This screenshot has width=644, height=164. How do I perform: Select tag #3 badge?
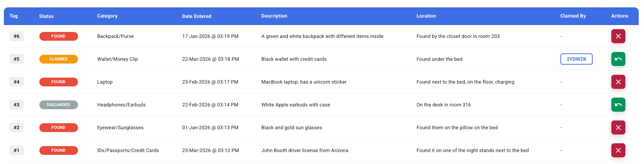pos(17,105)
